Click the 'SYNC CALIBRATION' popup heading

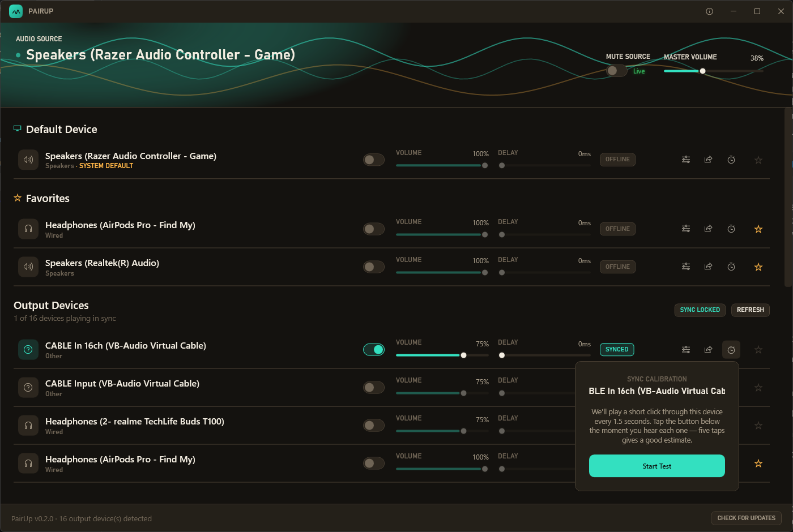click(657, 379)
